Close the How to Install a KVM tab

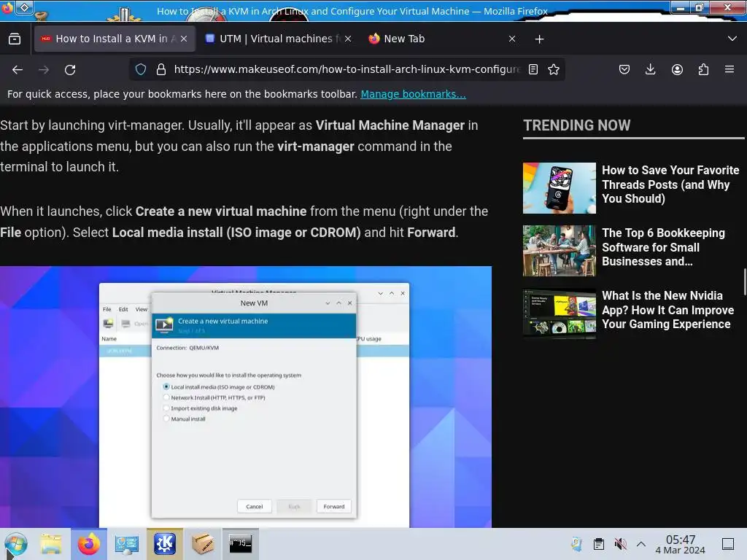(x=184, y=39)
